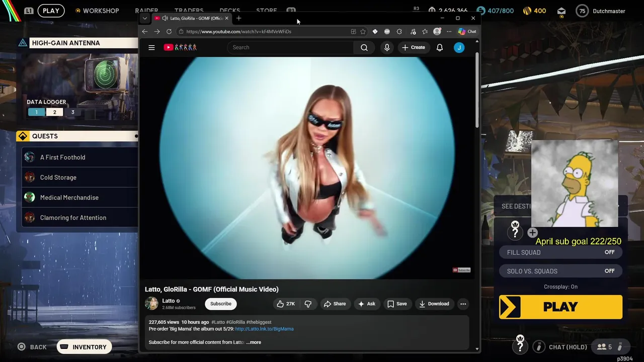Ask about this video
Image resolution: width=644 pixels, height=362 pixels.
click(366, 304)
